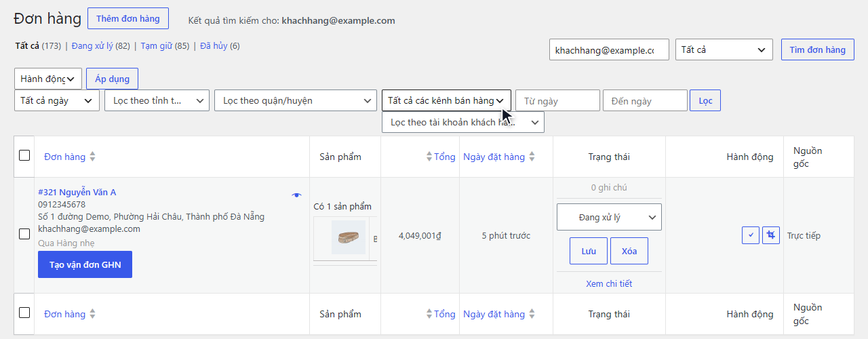The height and width of the screenshot is (339, 868).
Task: Click Tạo vận đơn GHN button
Action: [x=85, y=264]
